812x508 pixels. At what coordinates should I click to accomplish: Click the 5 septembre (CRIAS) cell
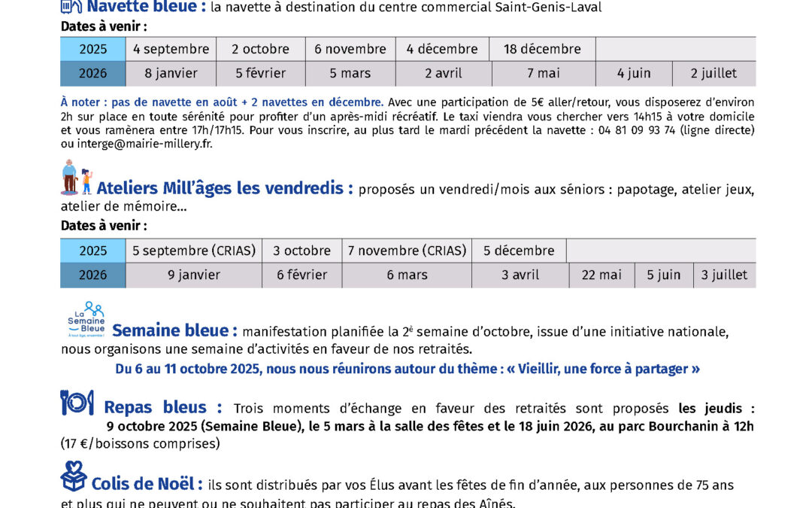pos(194,251)
